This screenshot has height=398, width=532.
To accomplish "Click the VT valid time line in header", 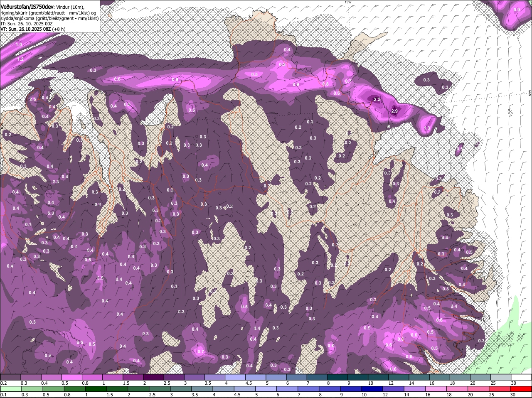I will pyautogui.click(x=33, y=29).
